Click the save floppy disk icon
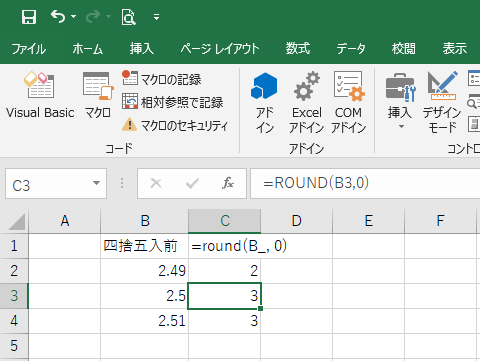This screenshot has width=480, height=361. (29, 17)
